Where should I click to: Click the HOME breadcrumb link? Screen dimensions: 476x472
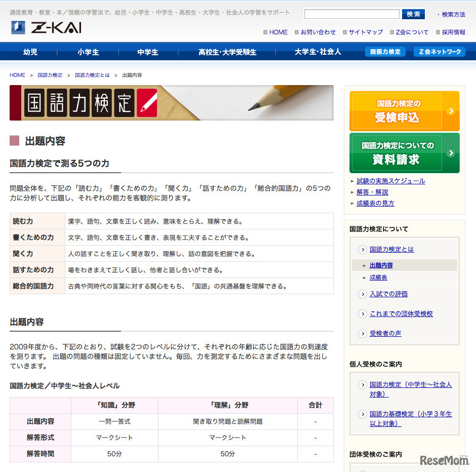(17, 75)
